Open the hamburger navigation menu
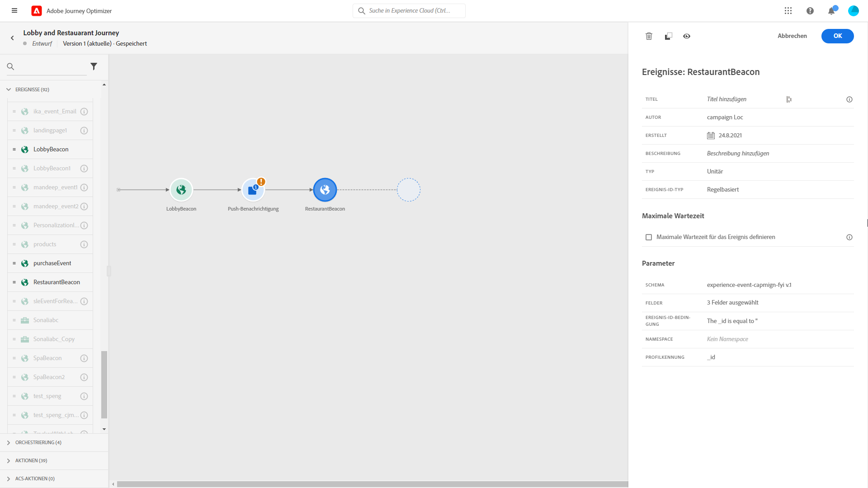Image resolution: width=868 pixels, height=488 pixels. coord(14,11)
